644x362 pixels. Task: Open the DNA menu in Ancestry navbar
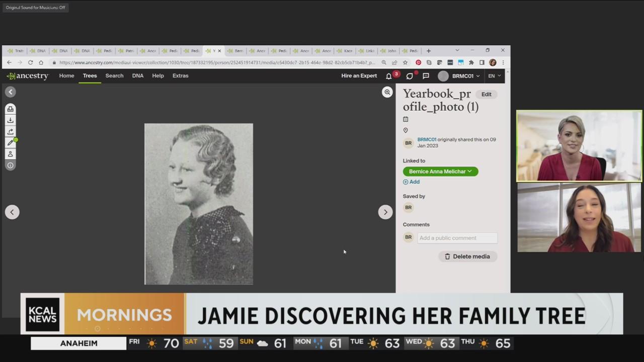(137, 76)
